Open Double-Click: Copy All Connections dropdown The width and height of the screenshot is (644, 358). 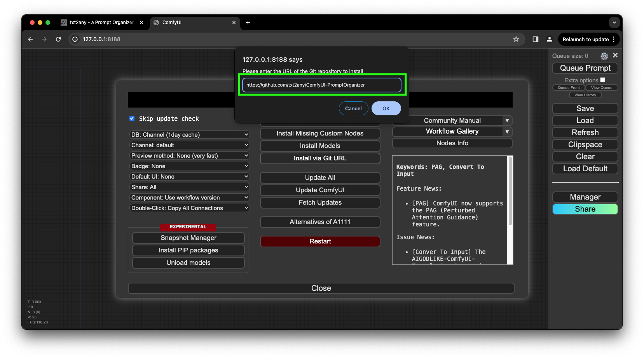(x=189, y=208)
